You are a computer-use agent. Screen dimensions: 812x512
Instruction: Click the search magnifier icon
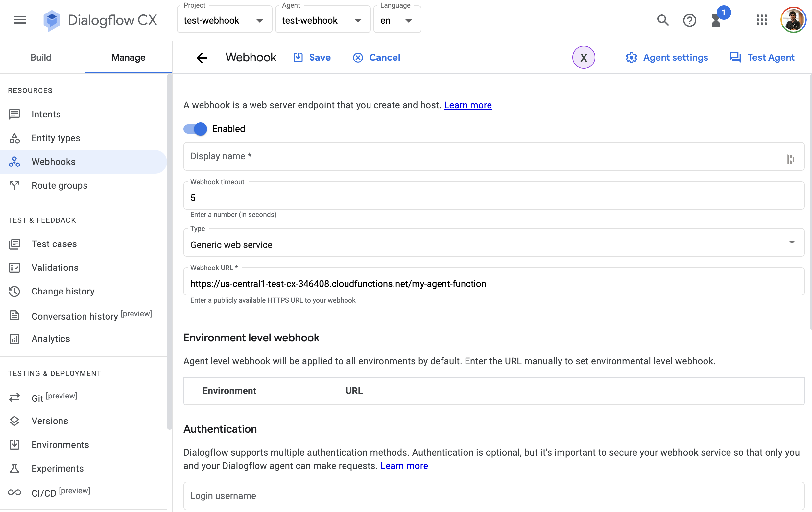click(x=663, y=20)
